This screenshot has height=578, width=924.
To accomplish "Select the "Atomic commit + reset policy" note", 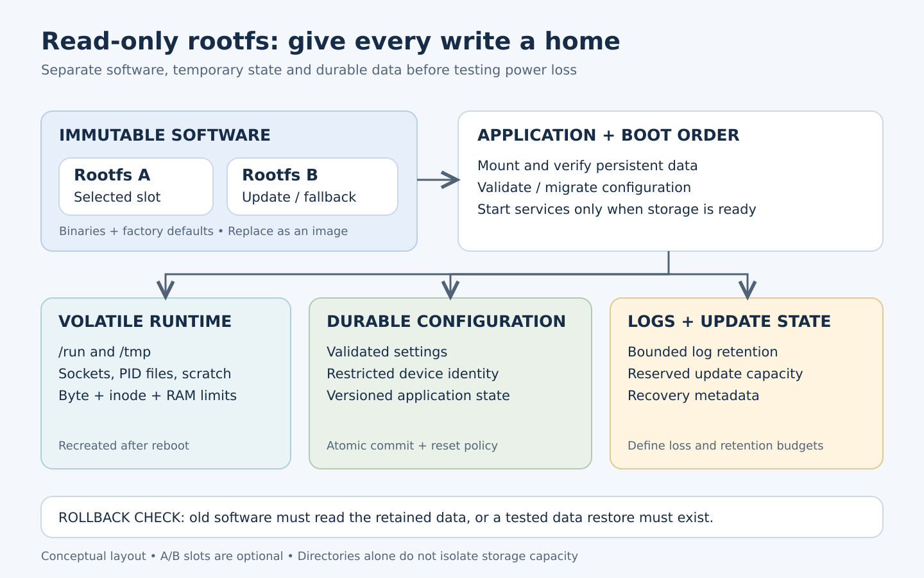I will (412, 446).
